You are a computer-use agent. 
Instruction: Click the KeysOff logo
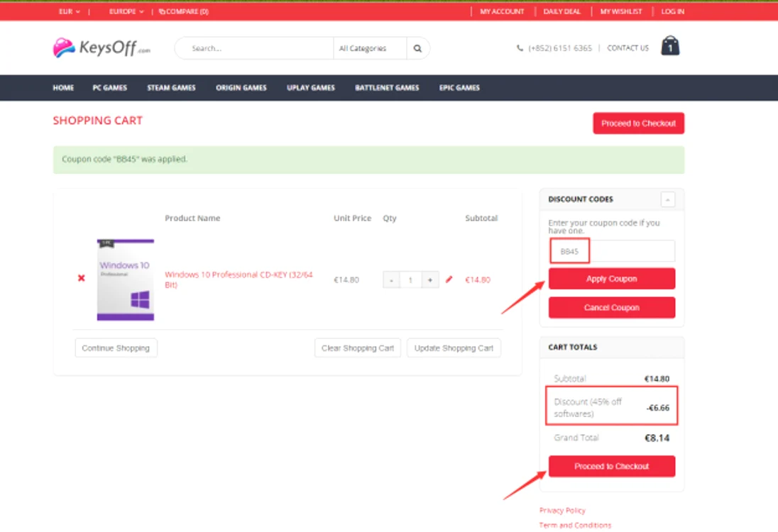click(102, 48)
